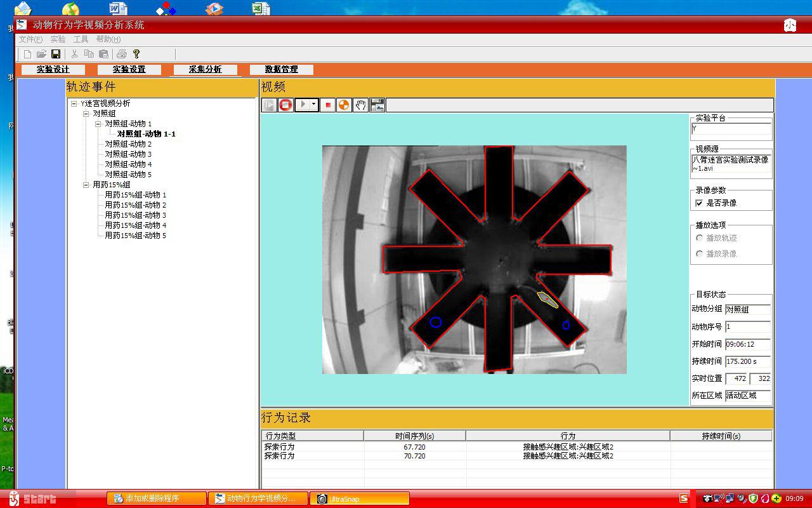Click the orange crosshair target icon
This screenshot has width=812, height=508.
(344, 105)
